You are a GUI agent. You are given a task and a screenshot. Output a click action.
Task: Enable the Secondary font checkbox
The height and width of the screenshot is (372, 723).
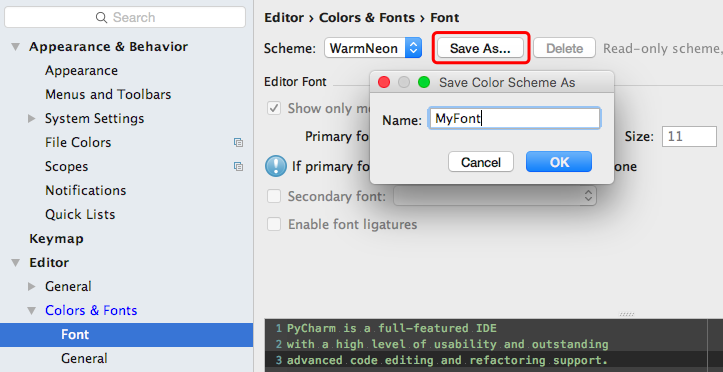point(274,196)
